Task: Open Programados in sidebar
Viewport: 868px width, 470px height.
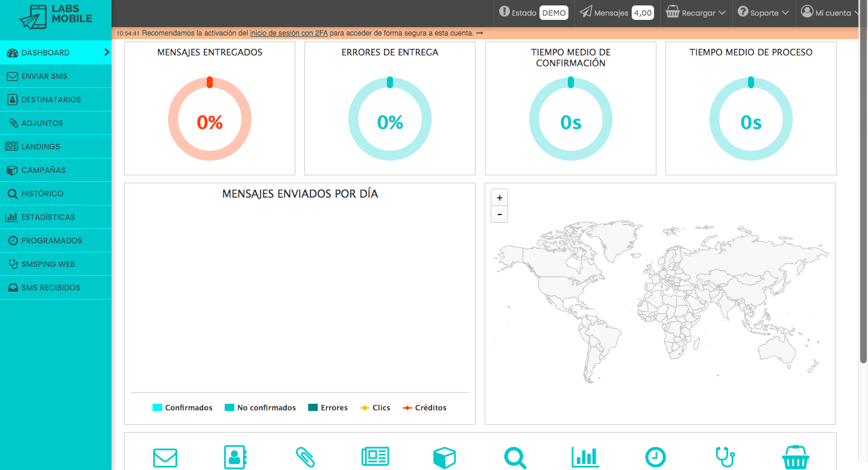Action: coord(55,241)
